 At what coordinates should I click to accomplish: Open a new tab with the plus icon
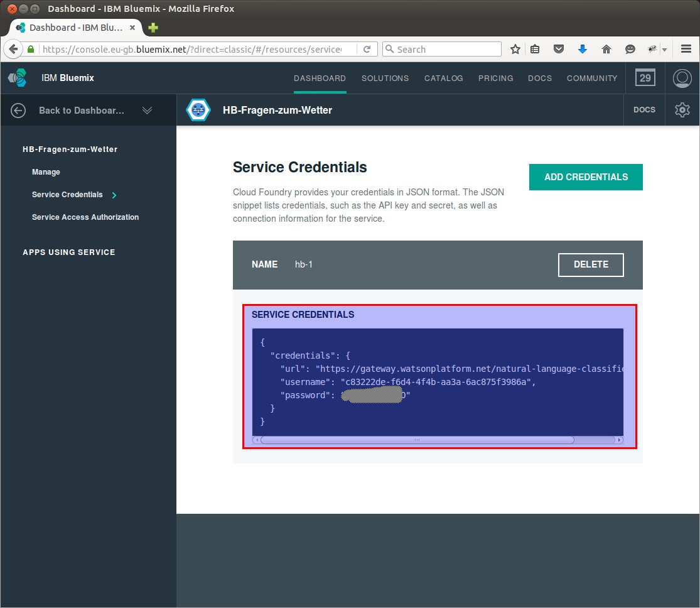[x=153, y=28]
